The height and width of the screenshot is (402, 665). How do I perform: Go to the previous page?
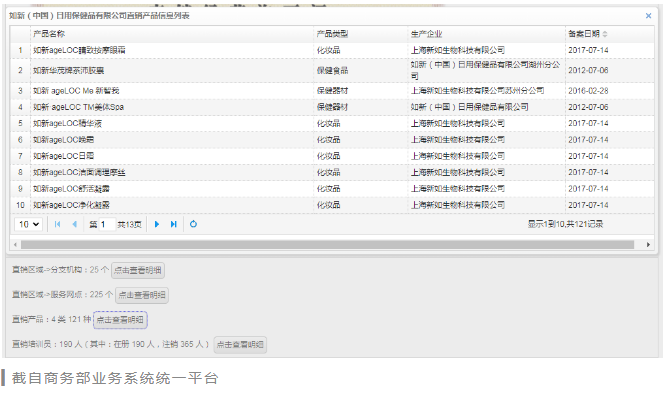(x=75, y=224)
